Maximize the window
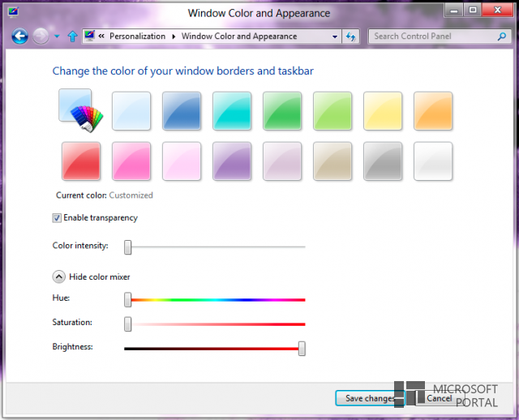 coord(473,11)
